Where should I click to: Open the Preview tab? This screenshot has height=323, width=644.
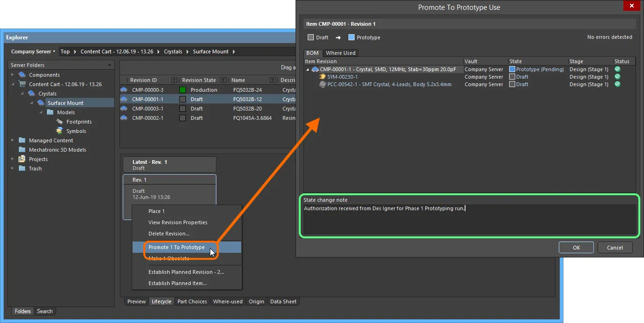click(x=136, y=301)
